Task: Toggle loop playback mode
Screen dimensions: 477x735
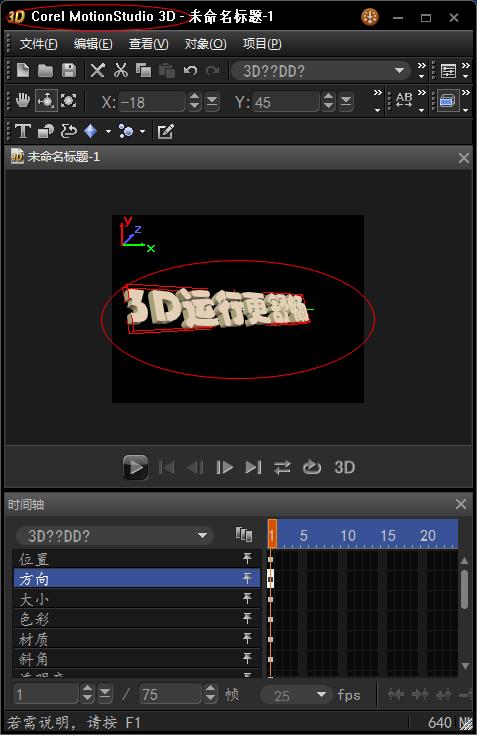Action: point(312,467)
